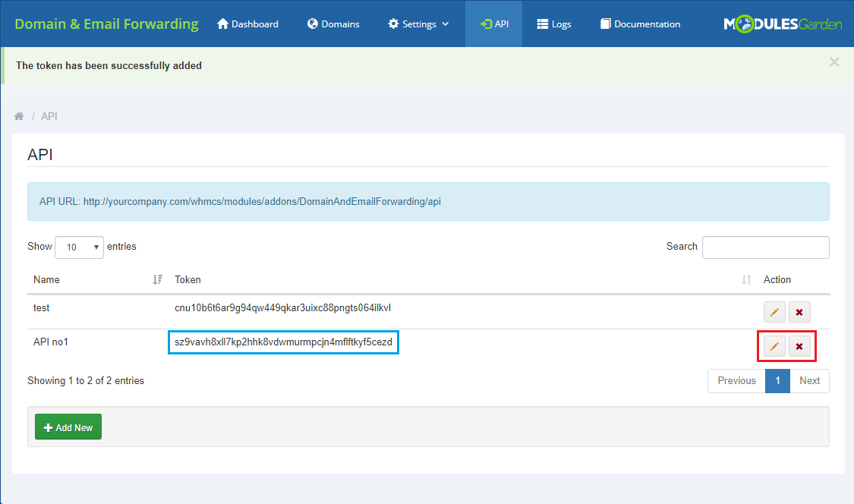The image size is (854, 504).
Task: Open the Logs page
Action: [554, 24]
